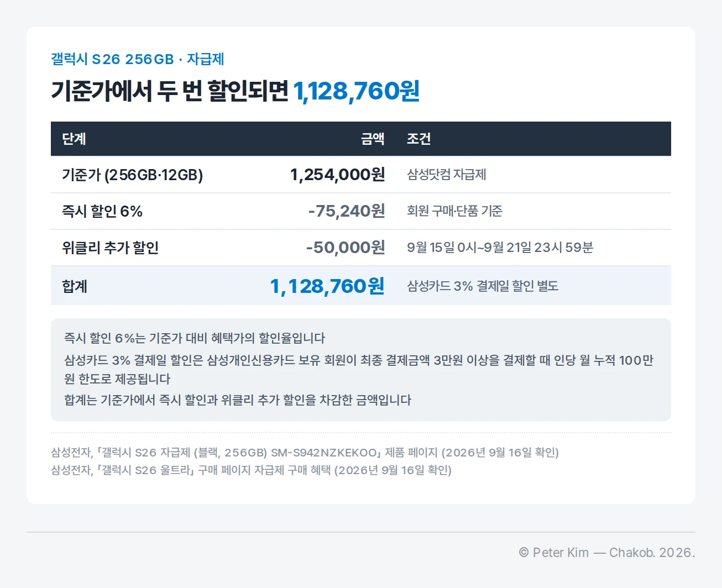The image size is (722, 588).
Task: Click the note starting '합계는 기준가에서 즉시 할인과'
Action: [x=238, y=400]
